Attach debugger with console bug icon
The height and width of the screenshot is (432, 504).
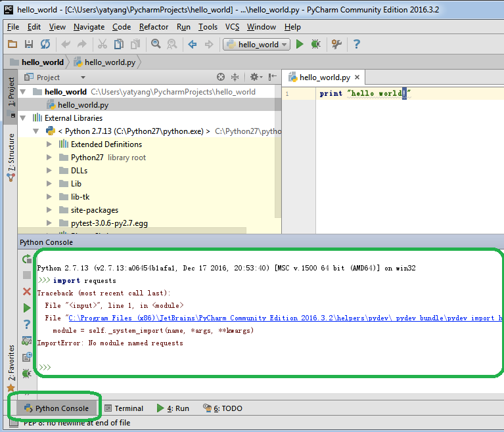click(x=27, y=374)
